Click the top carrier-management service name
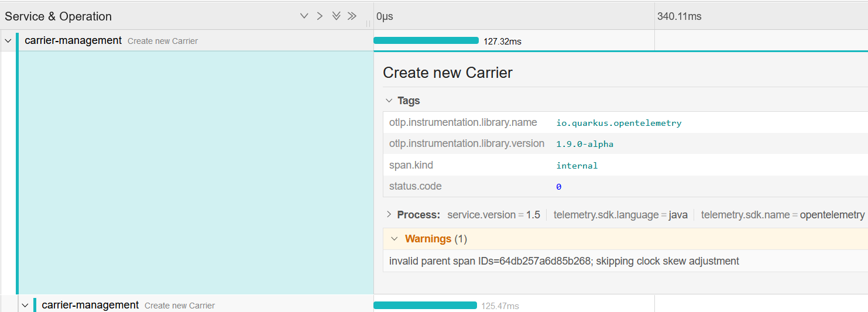Image resolution: width=868 pixels, height=312 pixels. [x=73, y=40]
